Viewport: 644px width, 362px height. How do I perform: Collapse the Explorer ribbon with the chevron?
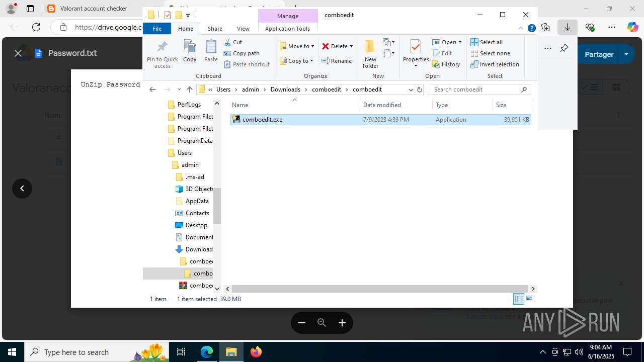coord(521,29)
